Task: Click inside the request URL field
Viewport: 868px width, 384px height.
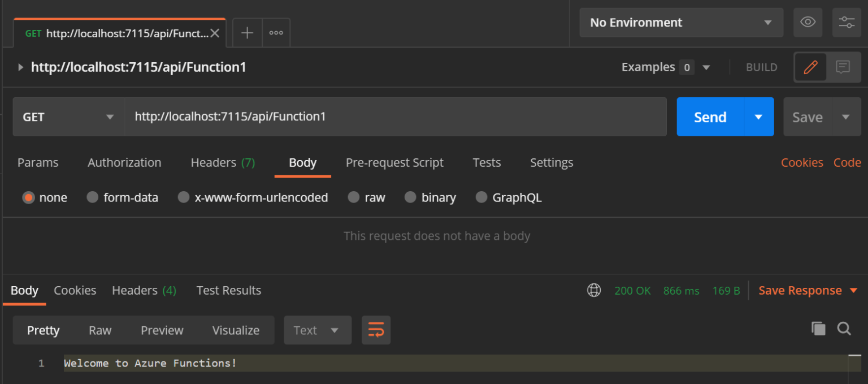Action: (396, 117)
